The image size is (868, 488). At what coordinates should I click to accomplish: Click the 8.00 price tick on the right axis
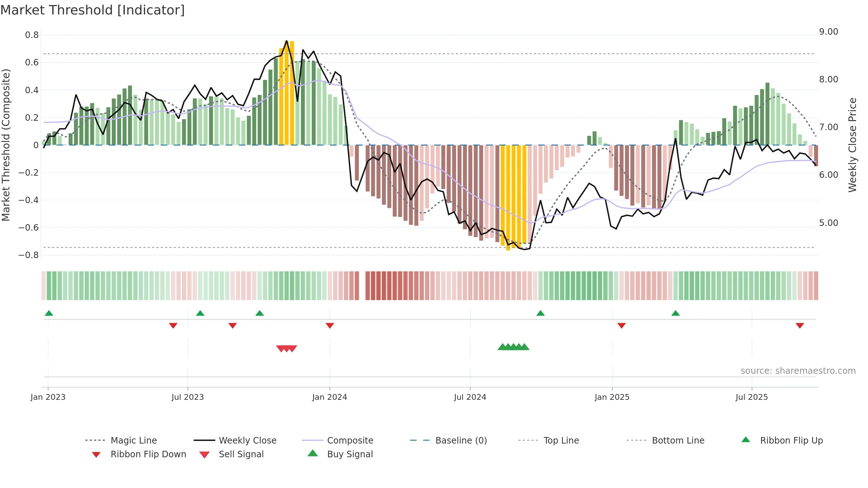point(829,80)
